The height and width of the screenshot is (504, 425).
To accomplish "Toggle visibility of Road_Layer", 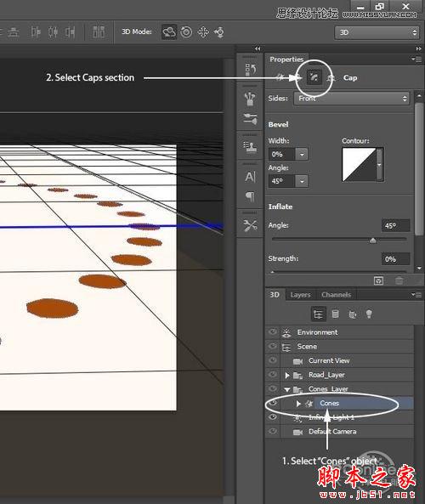I will [x=273, y=375].
